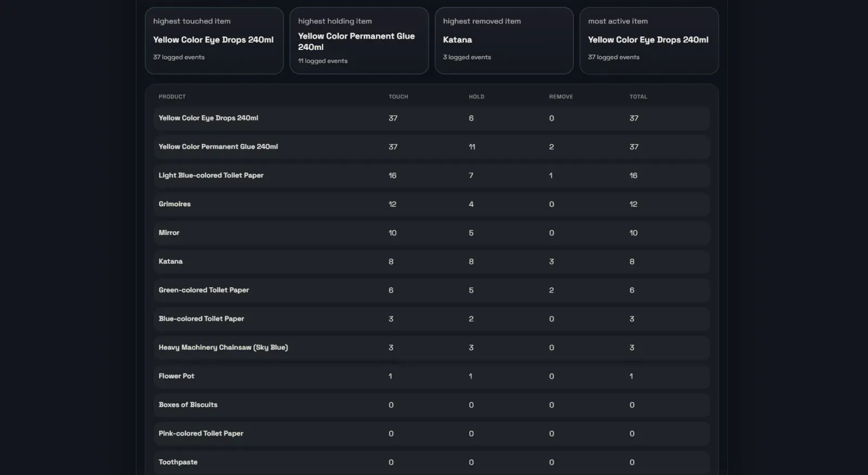Open the highest removed item card
868x475 pixels.
click(504, 41)
